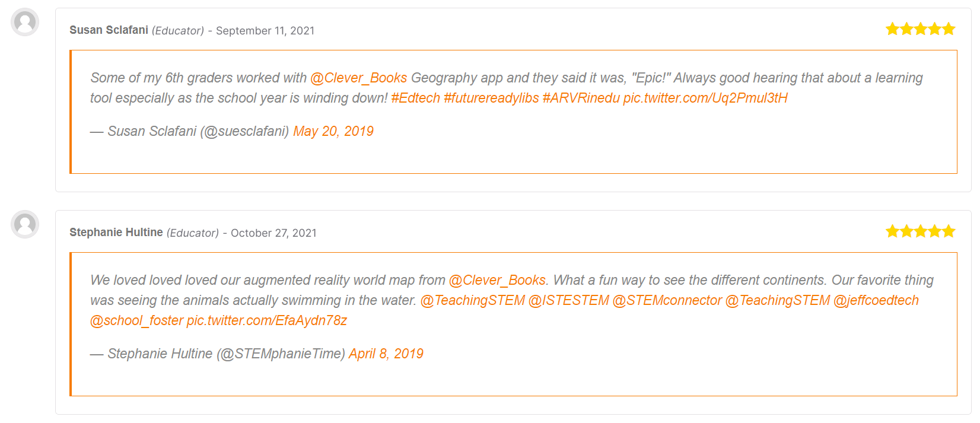Open the #futurereadylibs hashtag link

point(491,98)
